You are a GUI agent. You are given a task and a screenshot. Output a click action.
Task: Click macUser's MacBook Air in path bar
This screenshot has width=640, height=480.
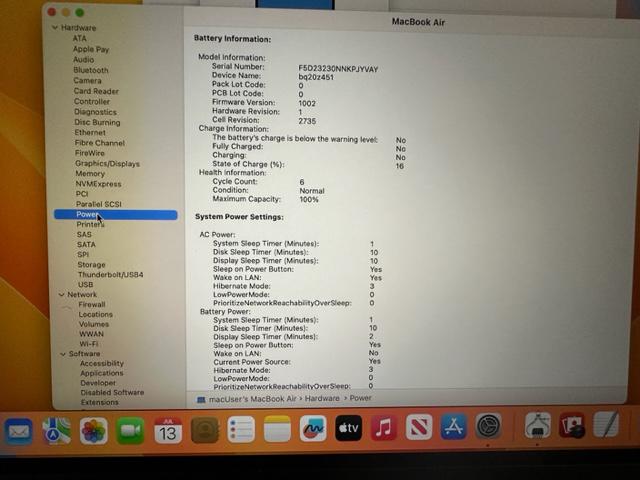[x=253, y=399]
